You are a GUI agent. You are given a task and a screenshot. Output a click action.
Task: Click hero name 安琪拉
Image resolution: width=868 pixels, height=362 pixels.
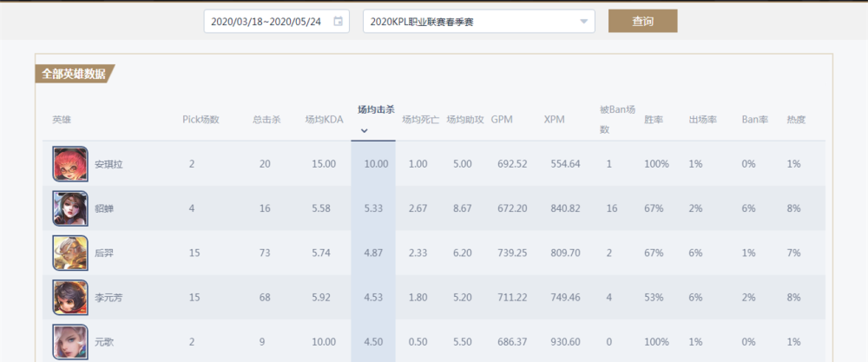108,164
